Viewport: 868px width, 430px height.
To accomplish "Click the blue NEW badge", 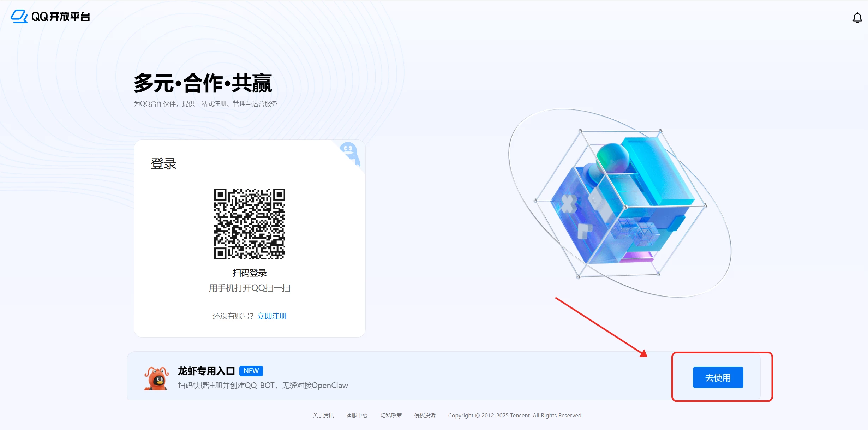I will (x=251, y=371).
